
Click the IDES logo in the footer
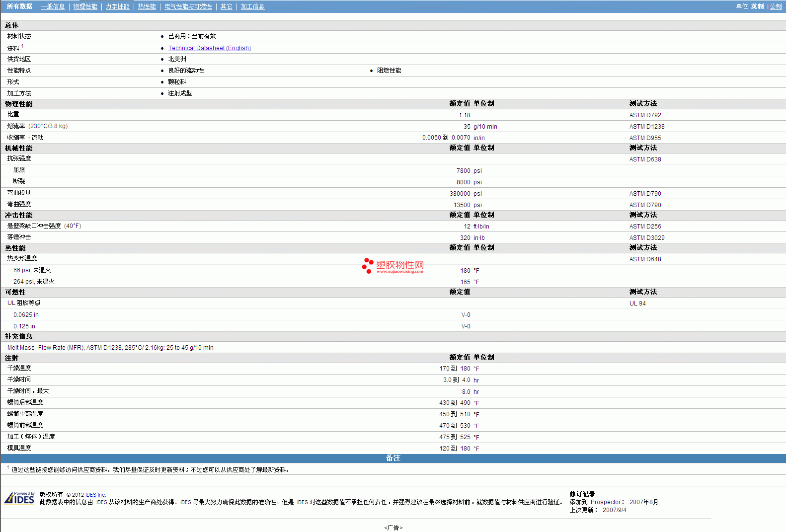[x=20, y=498]
